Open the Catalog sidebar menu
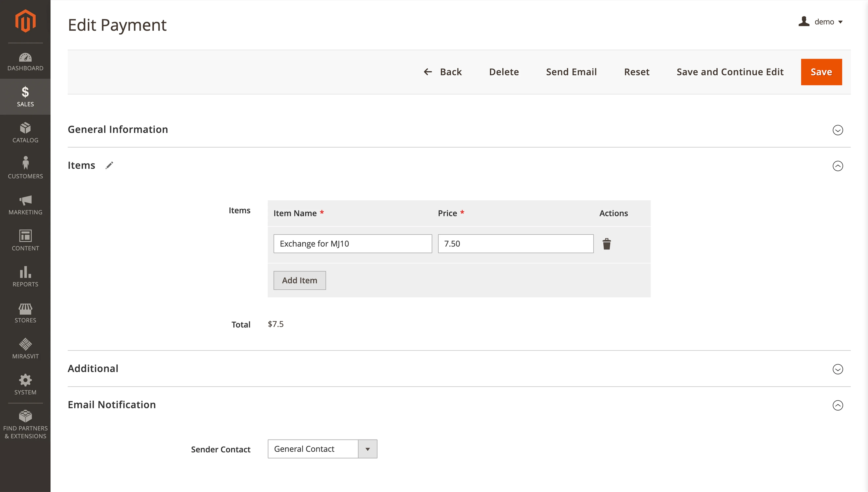This screenshot has height=492, width=868. coord(25,133)
